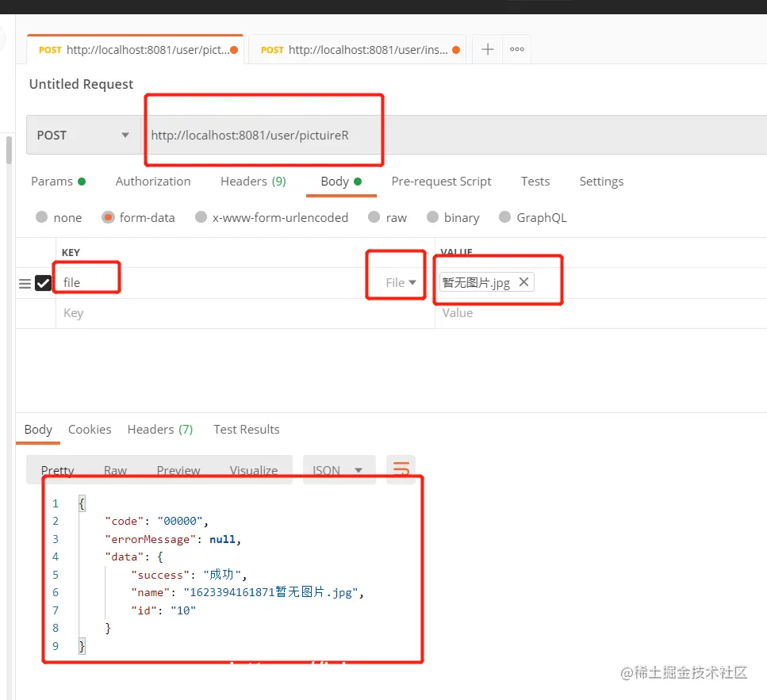Switch response view to Raw
The image size is (767, 700).
(x=116, y=470)
